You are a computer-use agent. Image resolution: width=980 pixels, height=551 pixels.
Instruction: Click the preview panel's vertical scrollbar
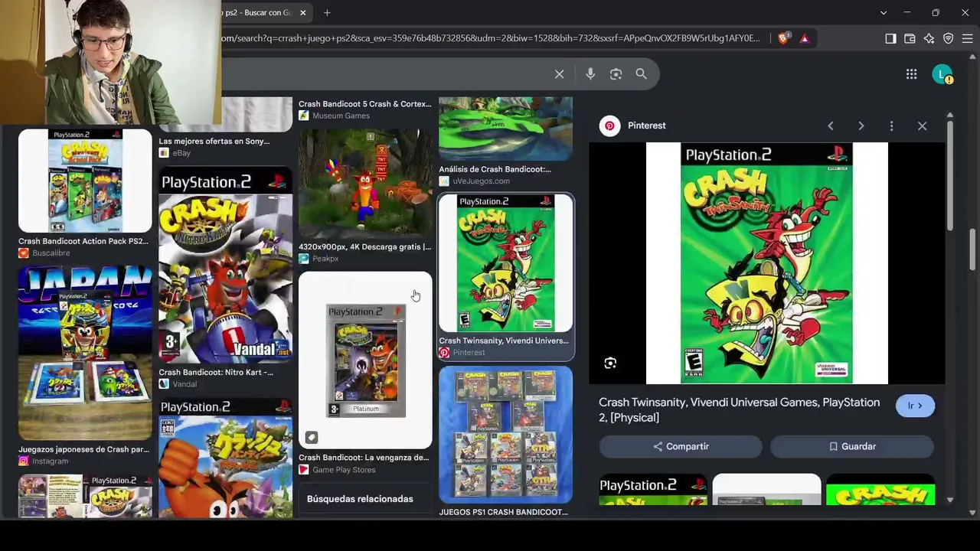[950, 176]
